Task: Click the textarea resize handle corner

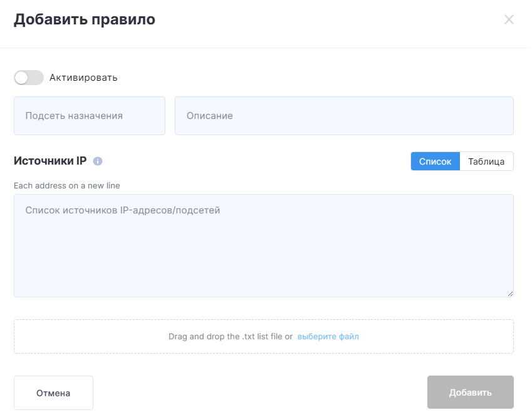Action: 510,294
